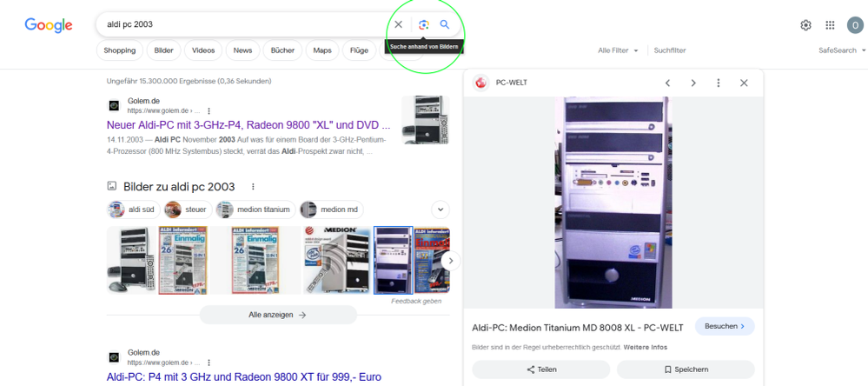Viewport: 868px width, 386px height.
Task: Switch to the Shopping tab
Action: click(120, 50)
